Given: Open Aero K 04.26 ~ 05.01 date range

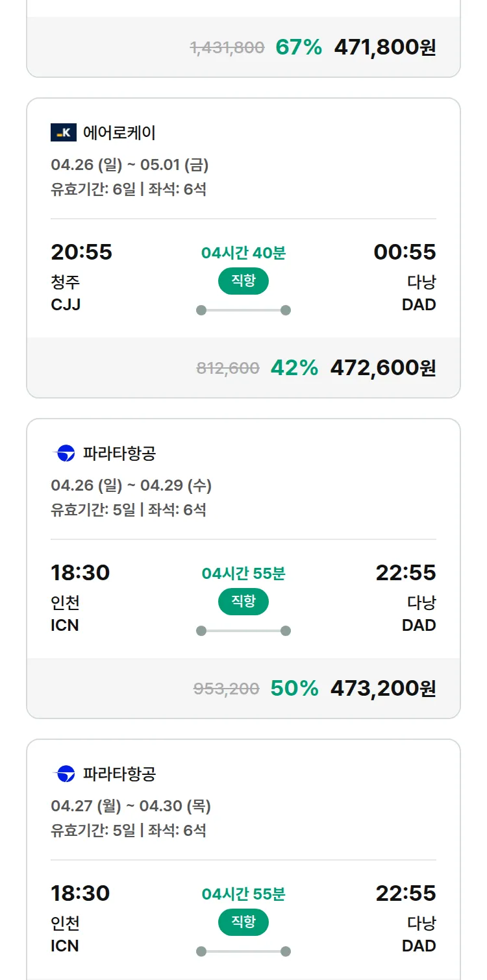Looking at the screenshot, I should click(129, 165).
